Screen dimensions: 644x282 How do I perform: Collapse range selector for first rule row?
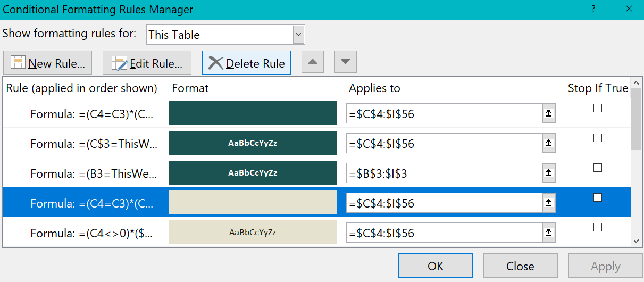coord(548,113)
